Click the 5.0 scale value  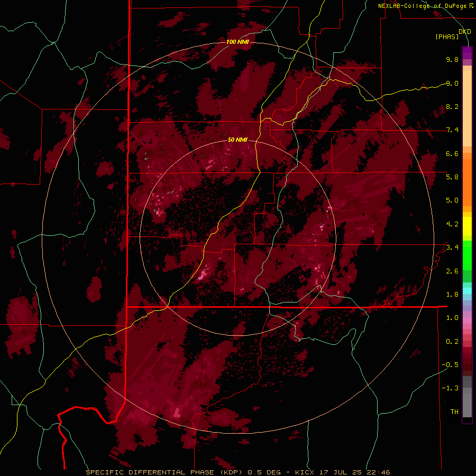[452, 200]
